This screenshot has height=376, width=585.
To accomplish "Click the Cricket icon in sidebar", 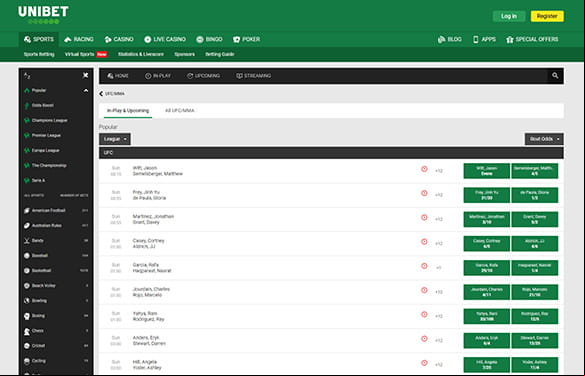I will (x=27, y=346).
